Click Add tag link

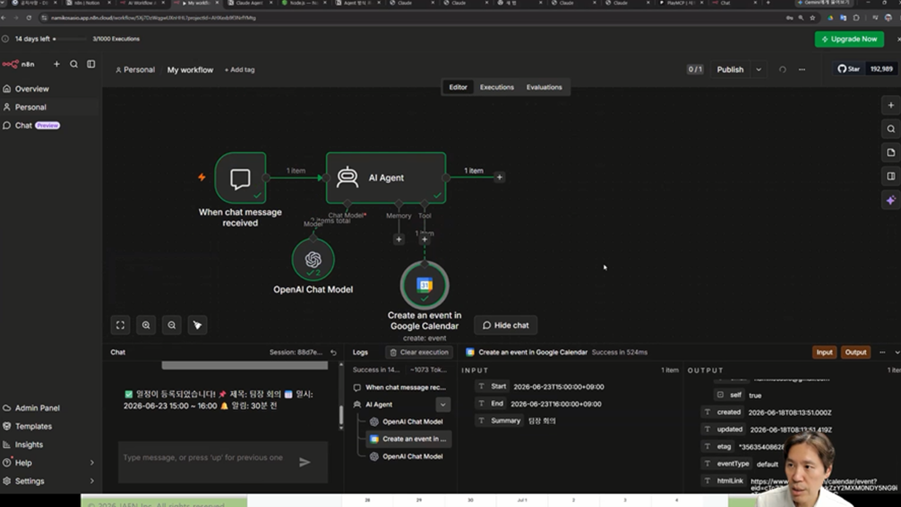[240, 70]
